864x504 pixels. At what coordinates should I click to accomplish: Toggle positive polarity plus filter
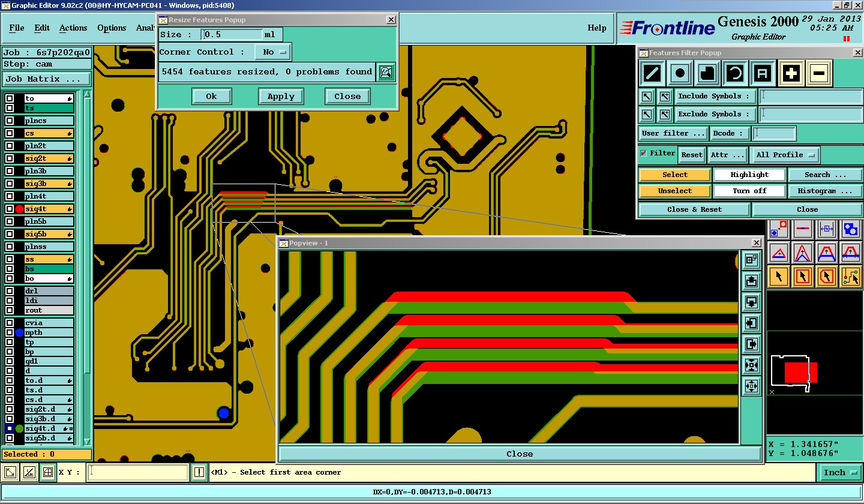click(x=791, y=74)
